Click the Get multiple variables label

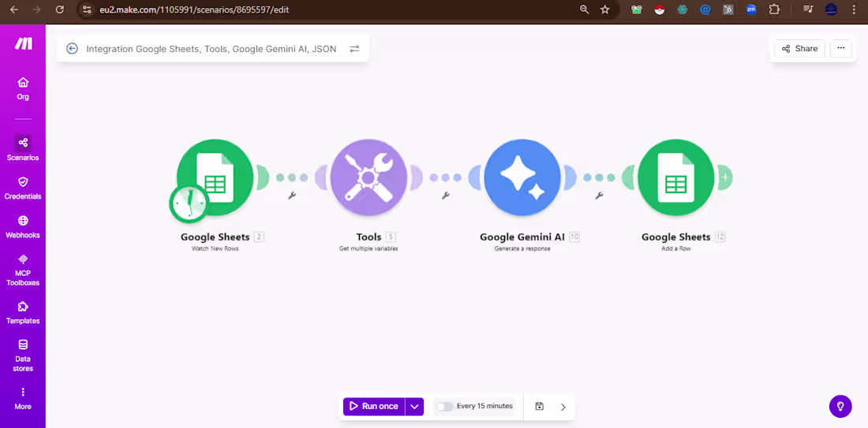point(369,249)
